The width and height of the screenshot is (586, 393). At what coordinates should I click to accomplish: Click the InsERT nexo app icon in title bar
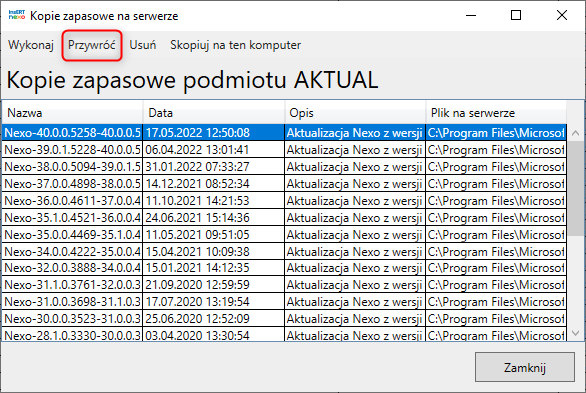point(17,15)
